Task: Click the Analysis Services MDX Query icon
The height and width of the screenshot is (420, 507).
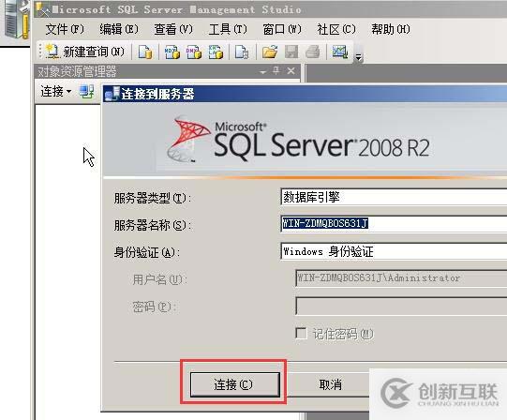Action: click(x=172, y=52)
